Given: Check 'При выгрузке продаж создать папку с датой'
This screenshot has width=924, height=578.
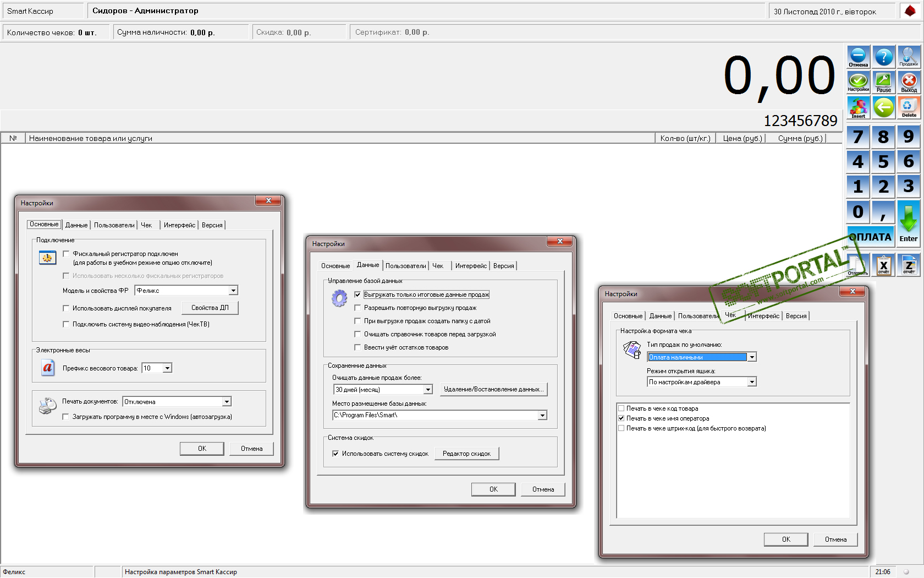Looking at the screenshot, I should tap(358, 321).
